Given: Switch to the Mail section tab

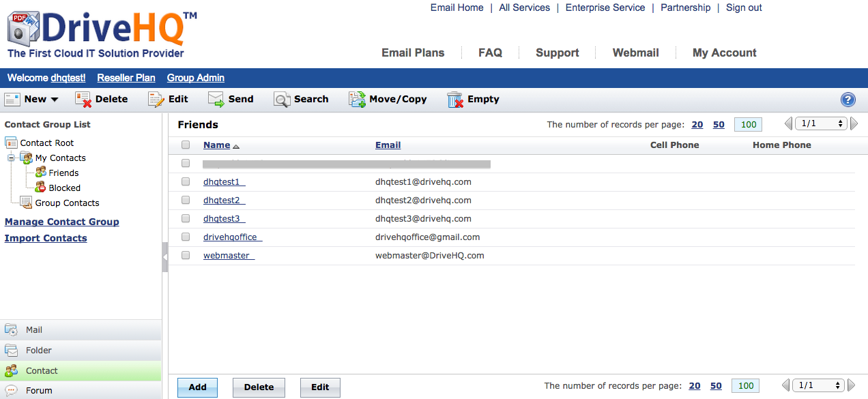Looking at the screenshot, I should coord(34,330).
